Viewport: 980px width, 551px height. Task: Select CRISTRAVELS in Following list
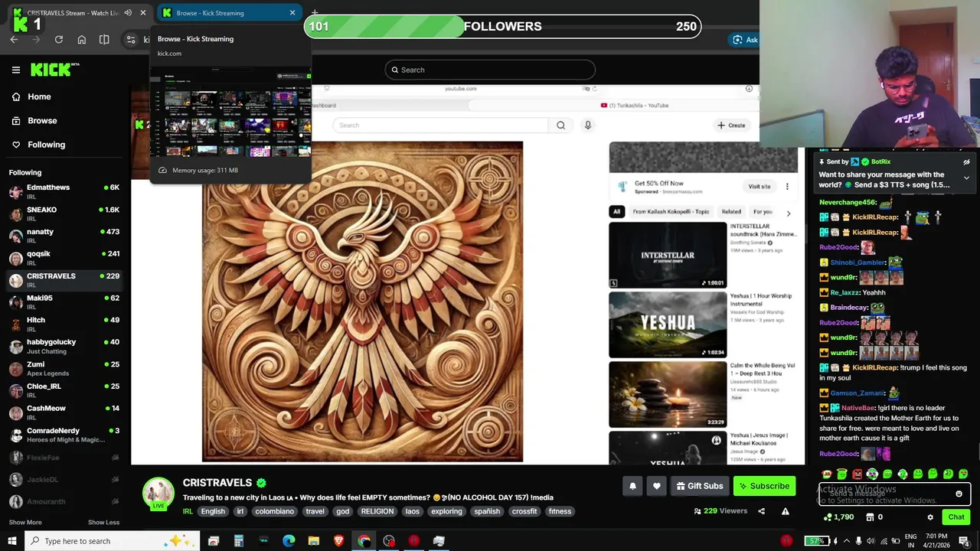64,280
